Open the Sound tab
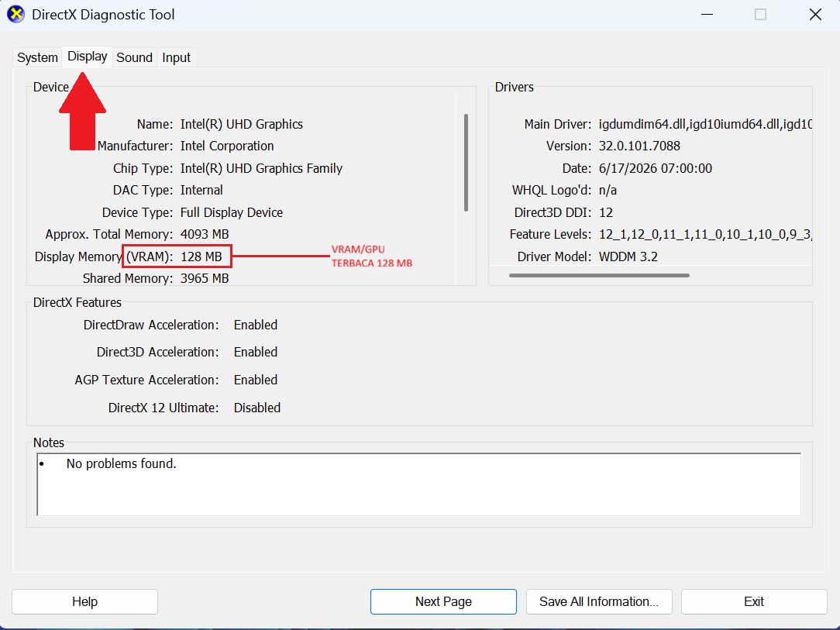 tap(135, 57)
